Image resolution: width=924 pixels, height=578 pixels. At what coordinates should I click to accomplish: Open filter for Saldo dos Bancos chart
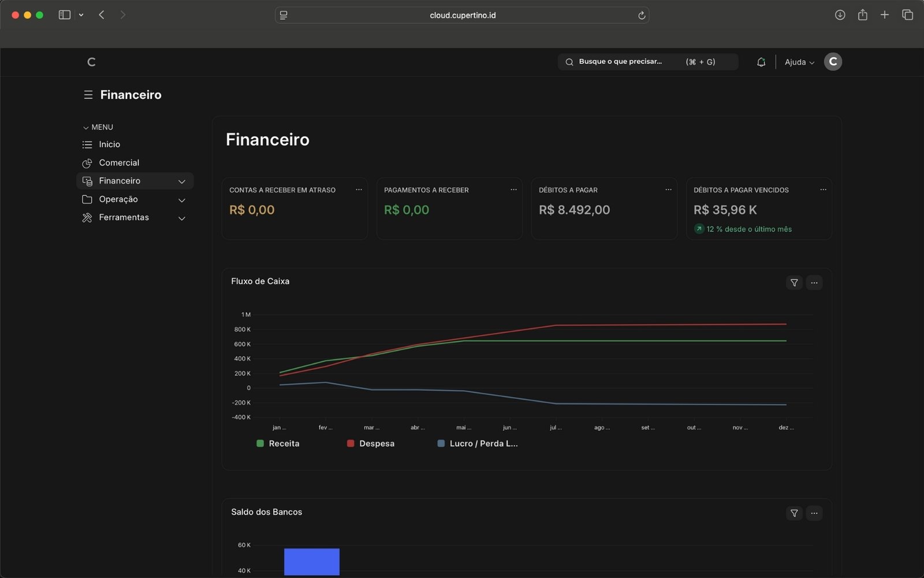(794, 513)
